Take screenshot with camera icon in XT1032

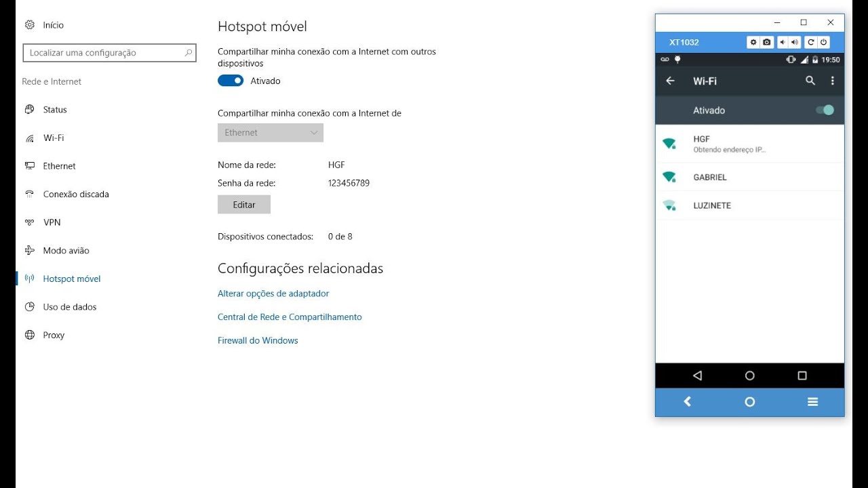coord(766,42)
